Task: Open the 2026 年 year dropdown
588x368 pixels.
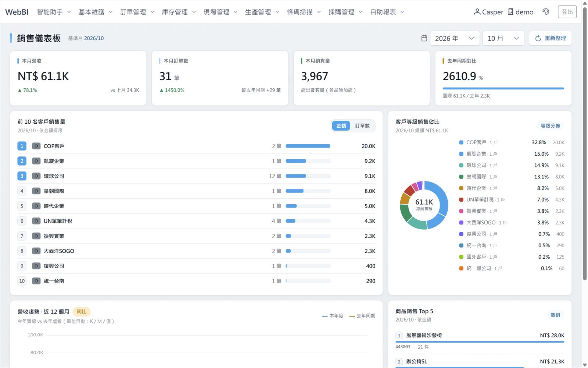Action: click(x=455, y=38)
